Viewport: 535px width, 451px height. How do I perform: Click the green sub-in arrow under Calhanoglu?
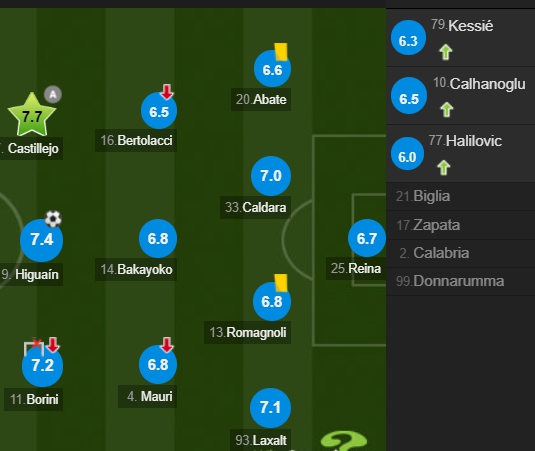click(447, 110)
